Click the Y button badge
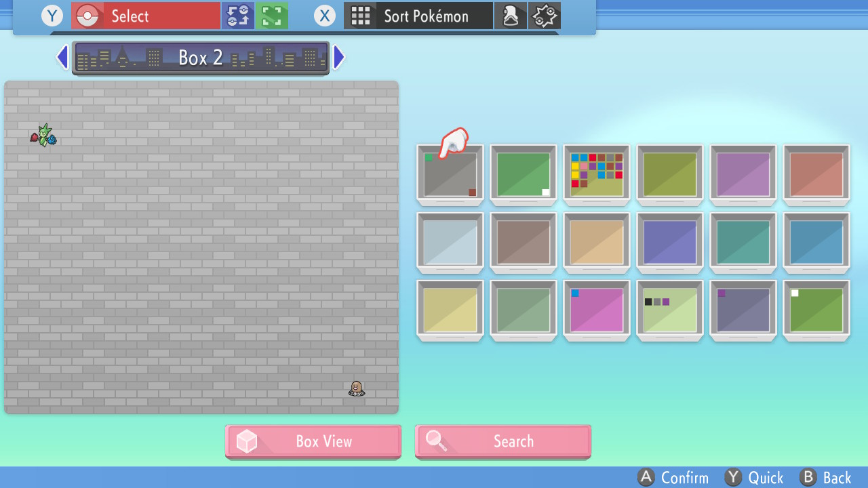The height and width of the screenshot is (488, 868). [52, 16]
